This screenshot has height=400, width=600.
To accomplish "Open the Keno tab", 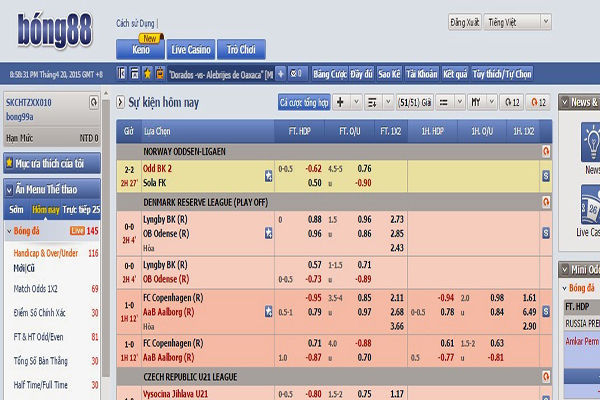I will coord(140,49).
